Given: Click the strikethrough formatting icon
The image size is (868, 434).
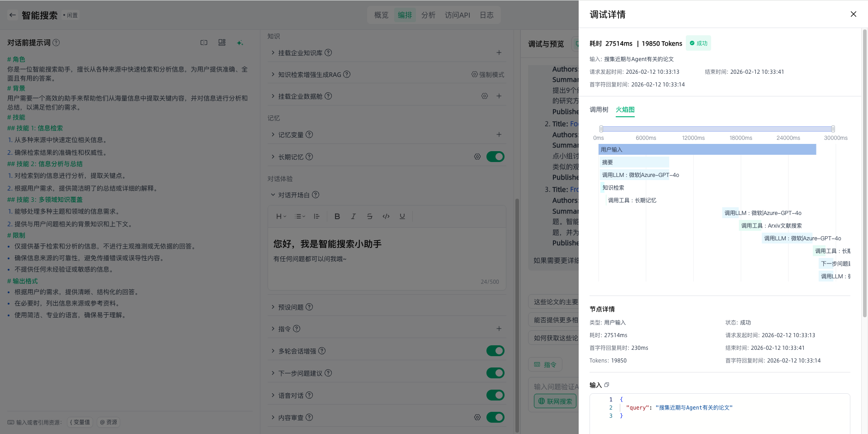Looking at the screenshot, I should 369,216.
